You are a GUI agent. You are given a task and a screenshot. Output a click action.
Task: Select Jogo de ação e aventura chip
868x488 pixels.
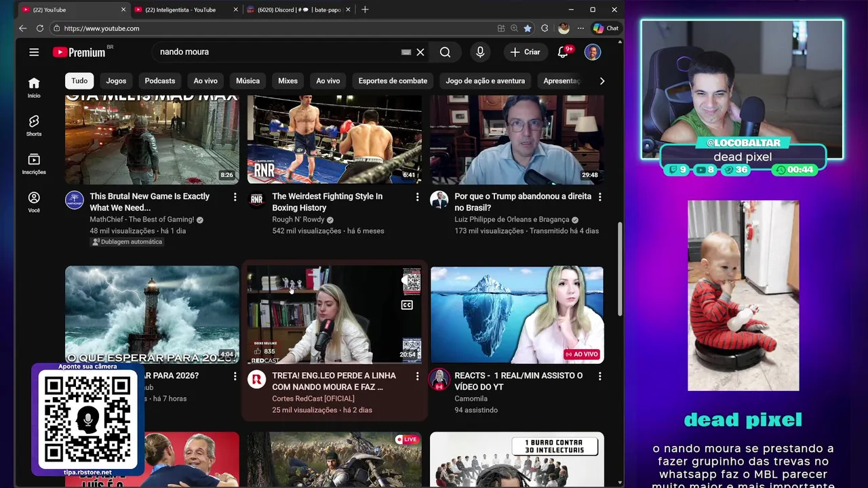tap(485, 81)
